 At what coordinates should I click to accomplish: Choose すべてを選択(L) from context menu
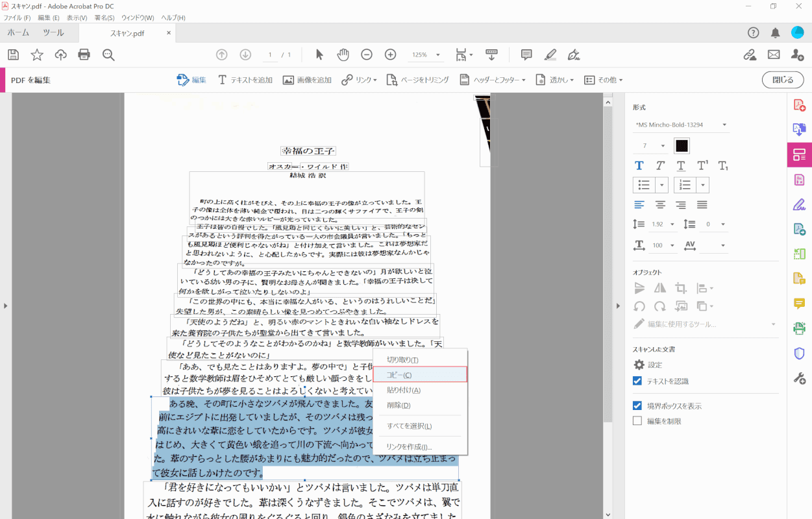tap(420, 426)
